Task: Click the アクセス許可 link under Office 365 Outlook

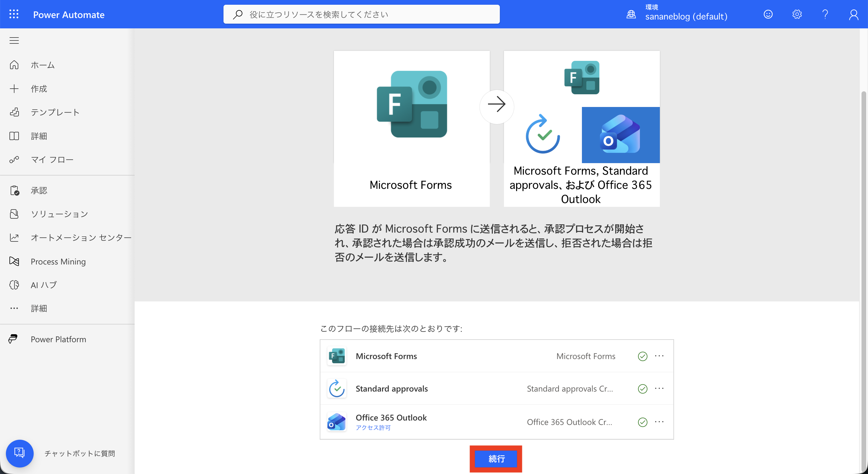Action: (x=373, y=427)
